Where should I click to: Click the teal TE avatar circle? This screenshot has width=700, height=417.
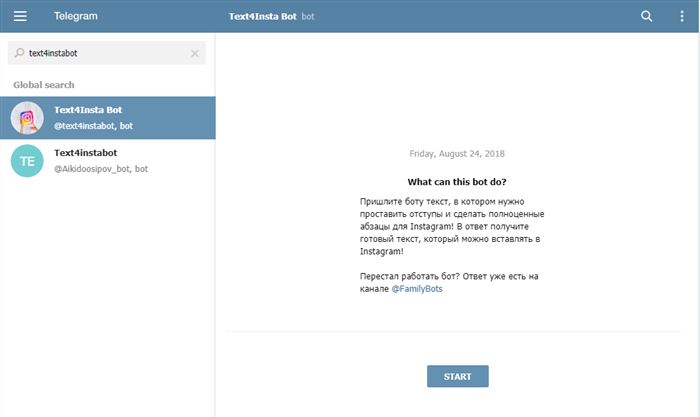tap(27, 161)
